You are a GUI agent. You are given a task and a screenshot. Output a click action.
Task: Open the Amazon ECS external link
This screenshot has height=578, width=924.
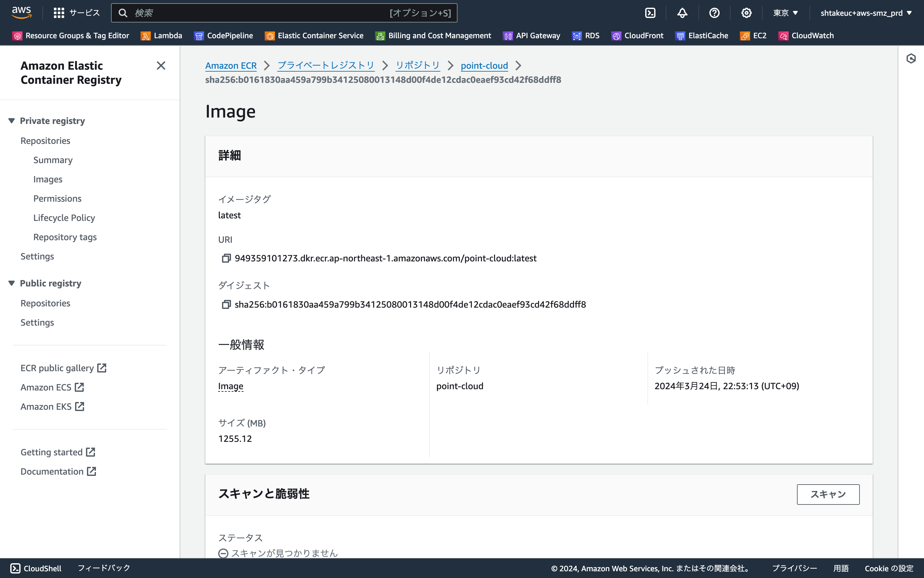tap(52, 387)
